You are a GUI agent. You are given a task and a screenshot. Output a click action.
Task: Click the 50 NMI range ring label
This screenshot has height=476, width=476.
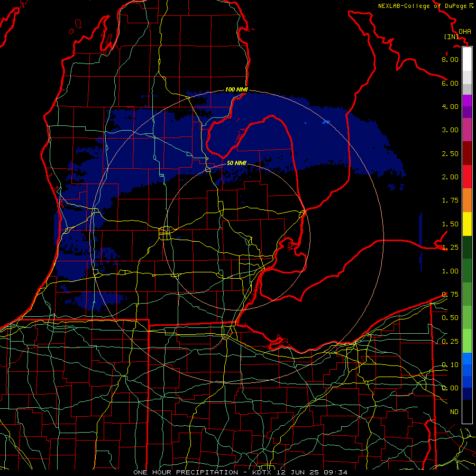[x=236, y=163]
